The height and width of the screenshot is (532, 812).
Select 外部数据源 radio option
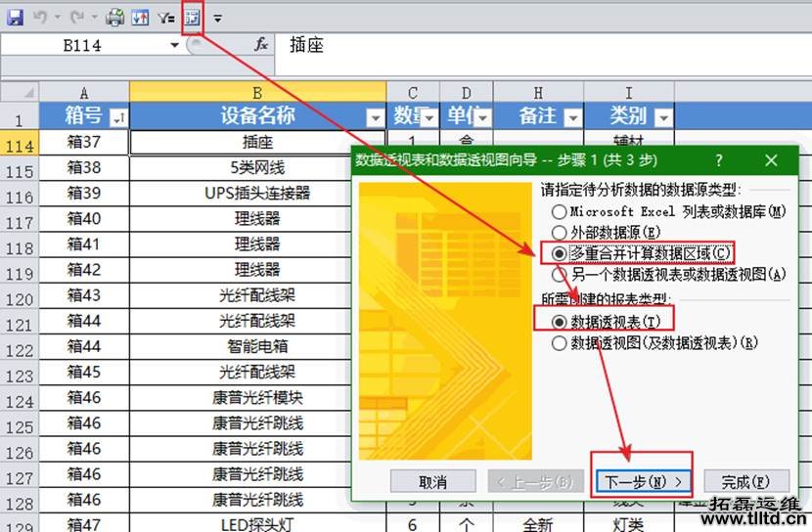click(560, 233)
